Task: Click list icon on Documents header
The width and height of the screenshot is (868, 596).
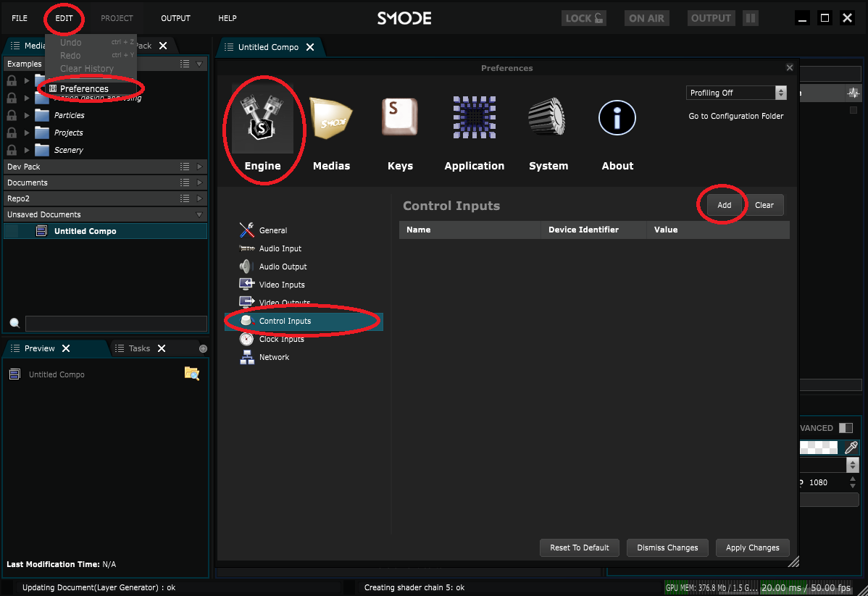Action: click(x=184, y=182)
